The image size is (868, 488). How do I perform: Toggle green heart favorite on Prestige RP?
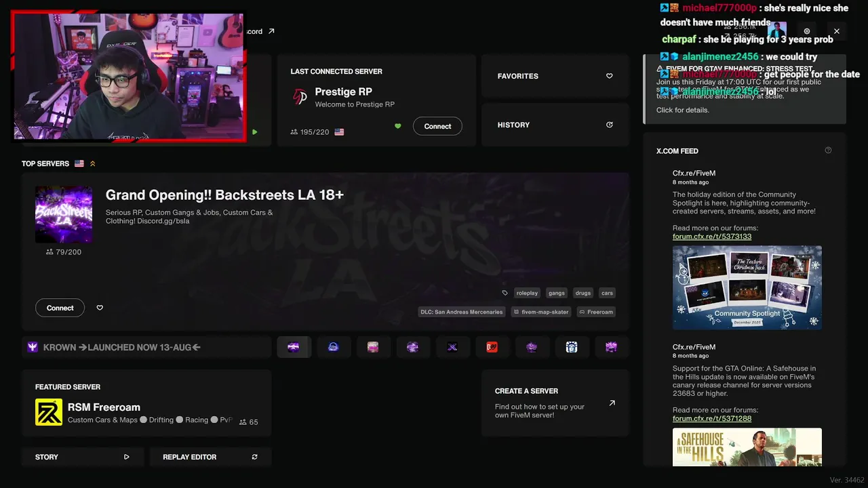(x=398, y=126)
